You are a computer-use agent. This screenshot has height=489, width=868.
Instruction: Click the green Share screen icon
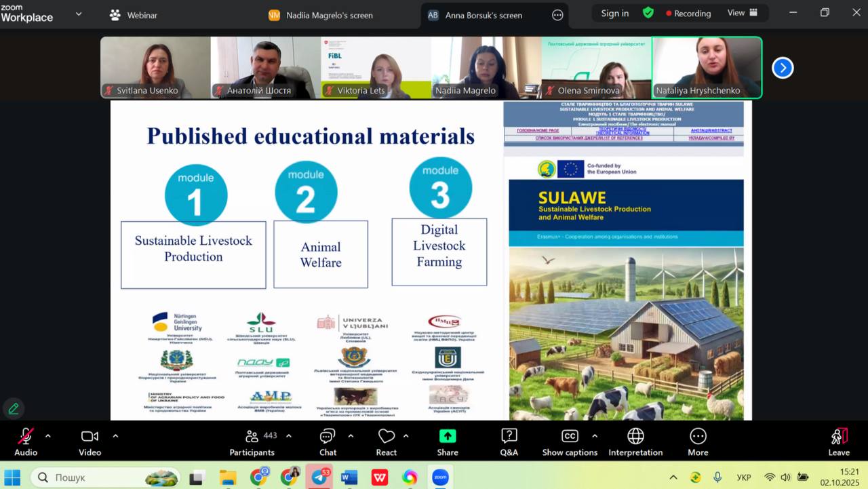(x=448, y=436)
